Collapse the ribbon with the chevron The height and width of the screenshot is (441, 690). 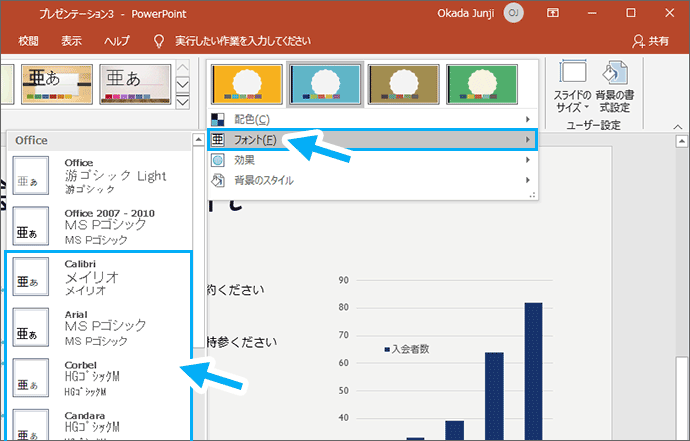click(x=678, y=127)
